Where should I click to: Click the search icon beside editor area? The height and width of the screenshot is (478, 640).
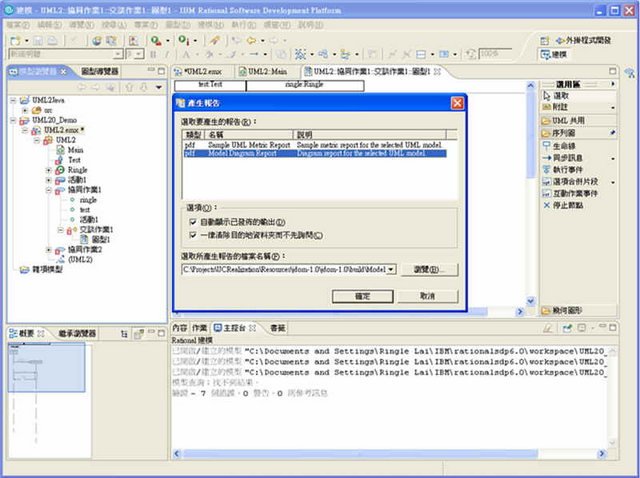[629, 73]
